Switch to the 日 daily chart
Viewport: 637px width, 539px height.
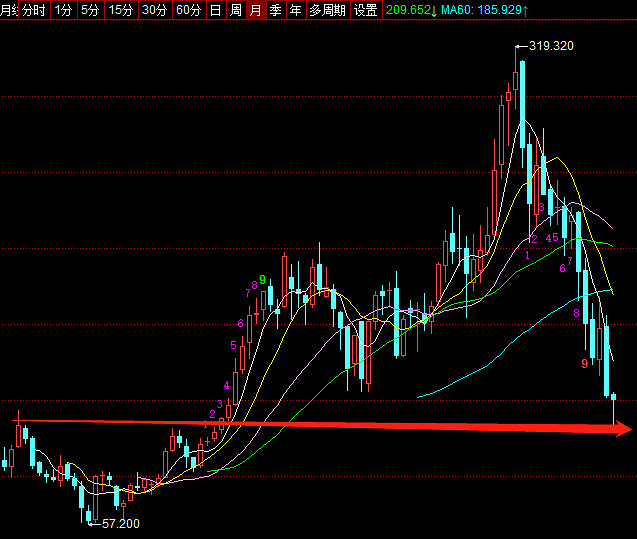(x=216, y=10)
